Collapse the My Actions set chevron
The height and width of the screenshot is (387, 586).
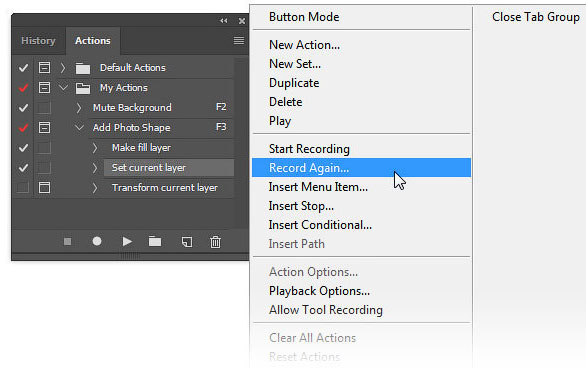point(64,88)
